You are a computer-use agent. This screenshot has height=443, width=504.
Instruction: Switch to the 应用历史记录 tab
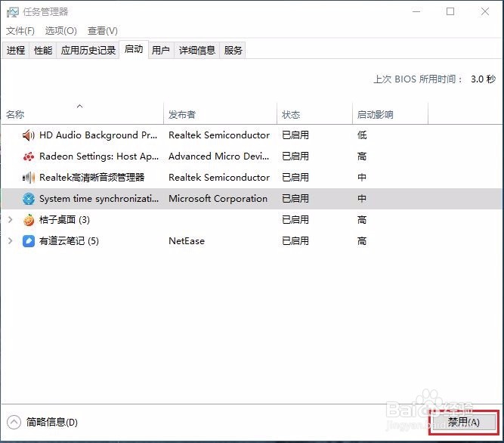tap(88, 51)
